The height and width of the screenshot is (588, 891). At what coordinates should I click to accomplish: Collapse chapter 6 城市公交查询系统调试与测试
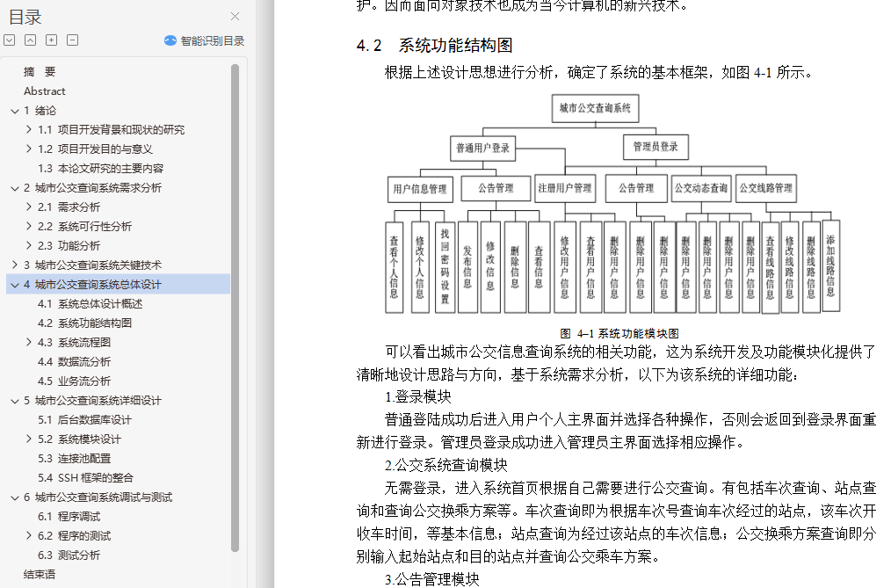tap(15, 497)
